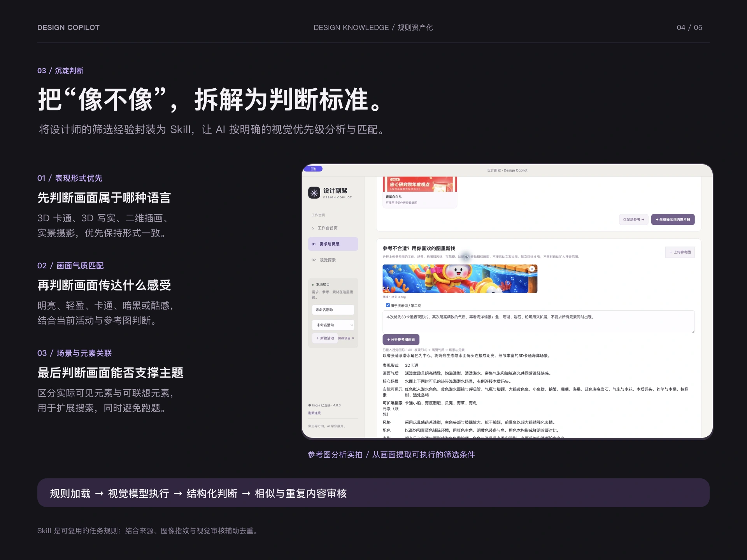Click the 04 / 05 page indicator
The width and height of the screenshot is (747, 560).
tap(689, 28)
